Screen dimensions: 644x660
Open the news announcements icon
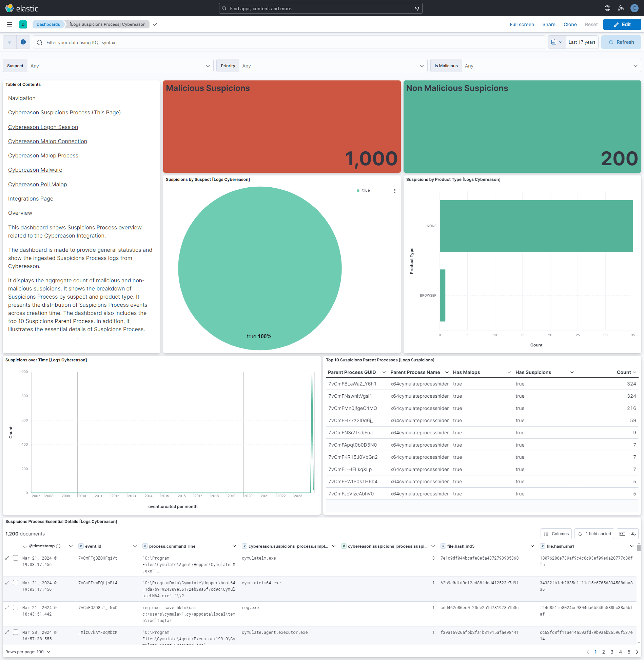621,8
